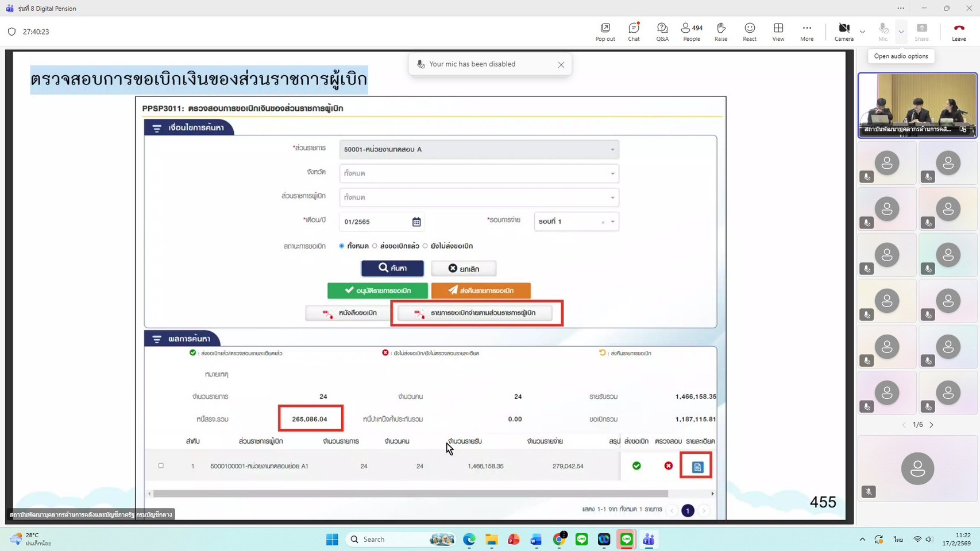The width and height of the screenshot is (980, 551).
Task: Open the More actions menu
Action: 807,32
